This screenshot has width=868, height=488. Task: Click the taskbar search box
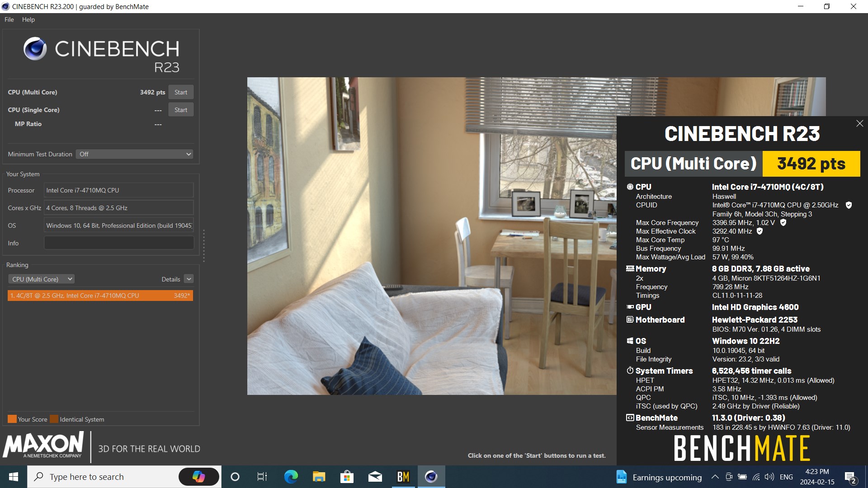[x=124, y=477]
